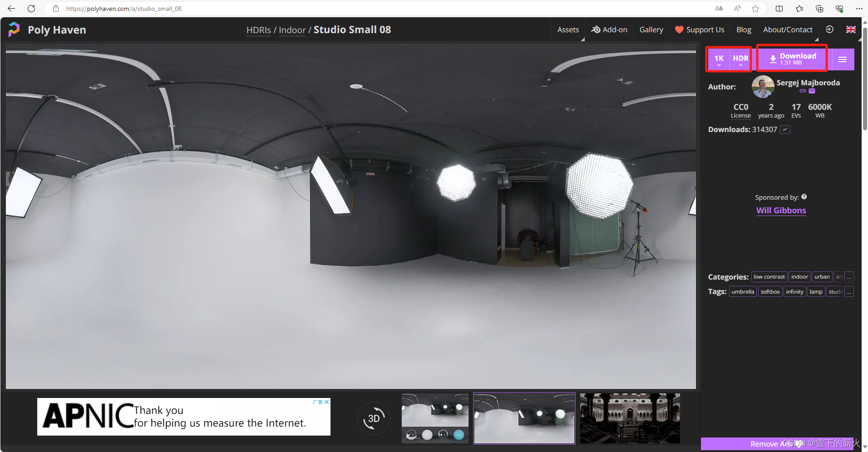This screenshot has height=452, width=868.
Task: Go back with the browser back arrow
Action: [x=11, y=9]
